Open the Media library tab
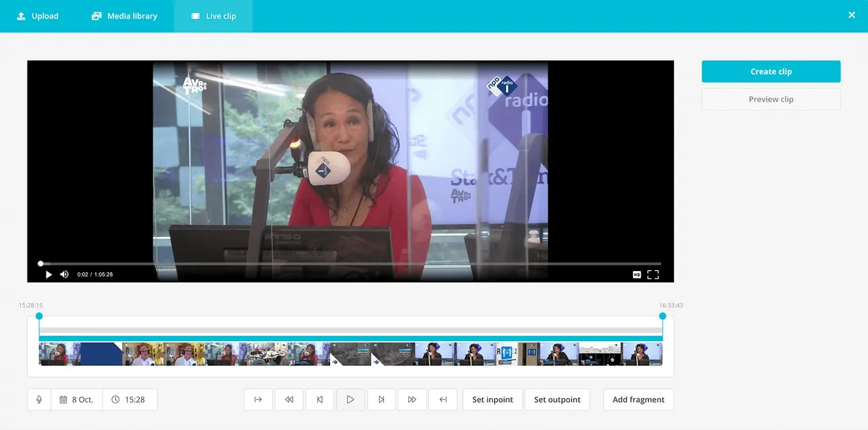The height and width of the screenshot is (430, 868). coord(124,16)
